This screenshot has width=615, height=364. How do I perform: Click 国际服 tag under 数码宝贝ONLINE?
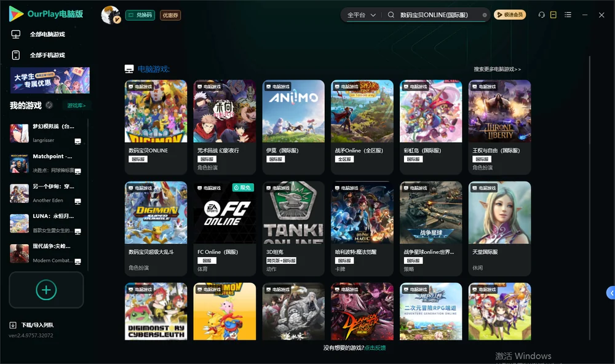[x=138, y=159]
